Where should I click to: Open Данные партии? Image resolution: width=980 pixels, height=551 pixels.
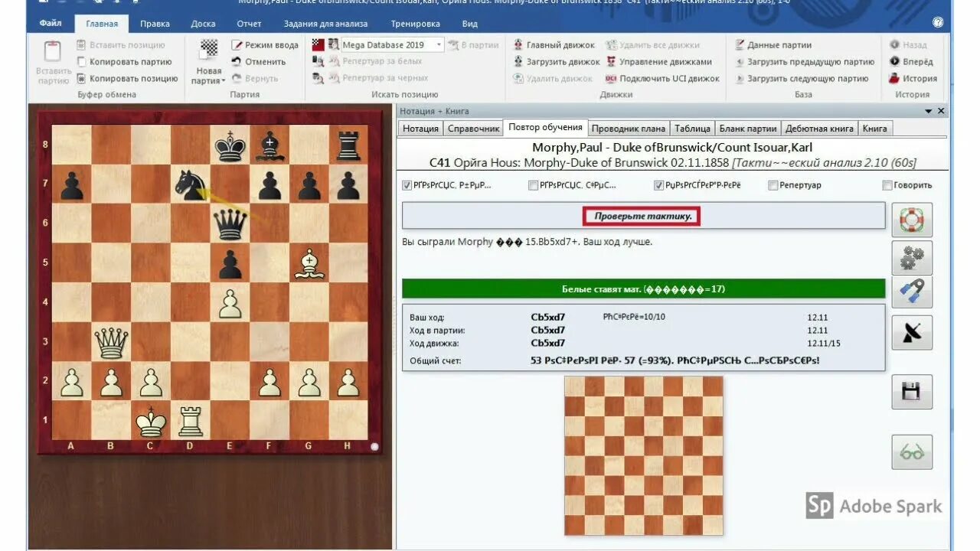[773, 45]
